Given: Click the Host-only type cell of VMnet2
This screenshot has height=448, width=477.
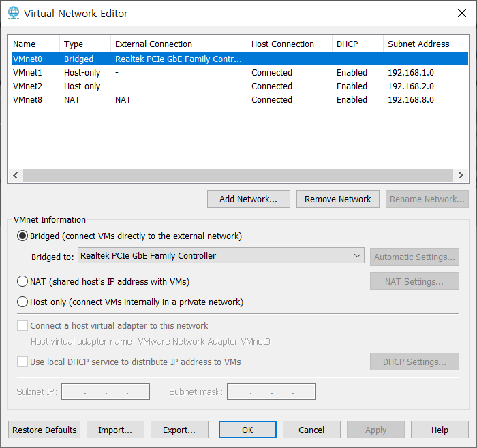Looking at the screenshot, I should coord(82,86).
